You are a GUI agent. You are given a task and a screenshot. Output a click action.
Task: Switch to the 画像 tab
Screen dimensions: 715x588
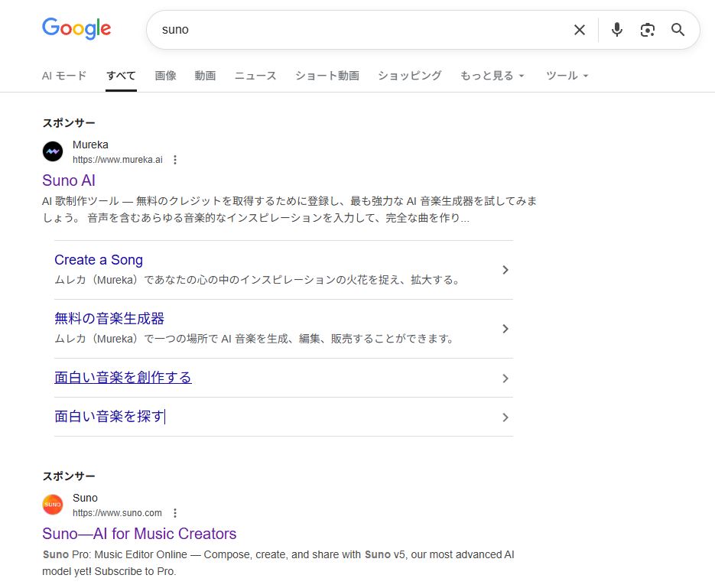tap(165, 76)
